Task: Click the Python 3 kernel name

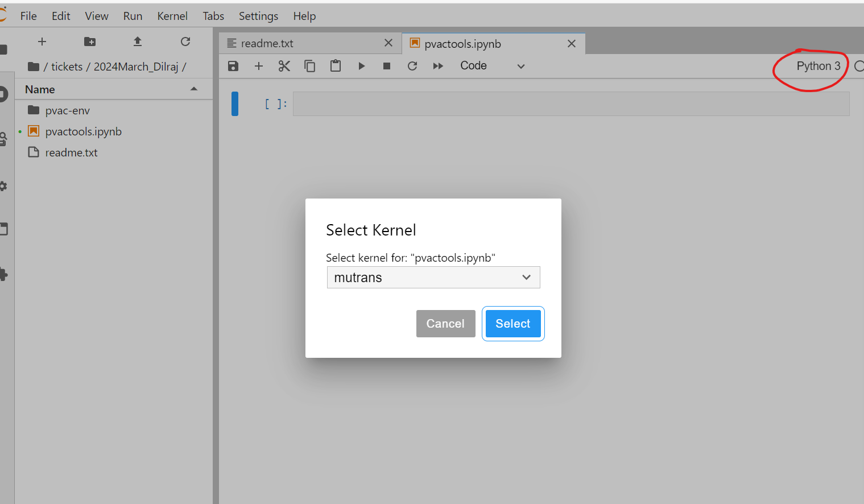Action: coord(818,66)
